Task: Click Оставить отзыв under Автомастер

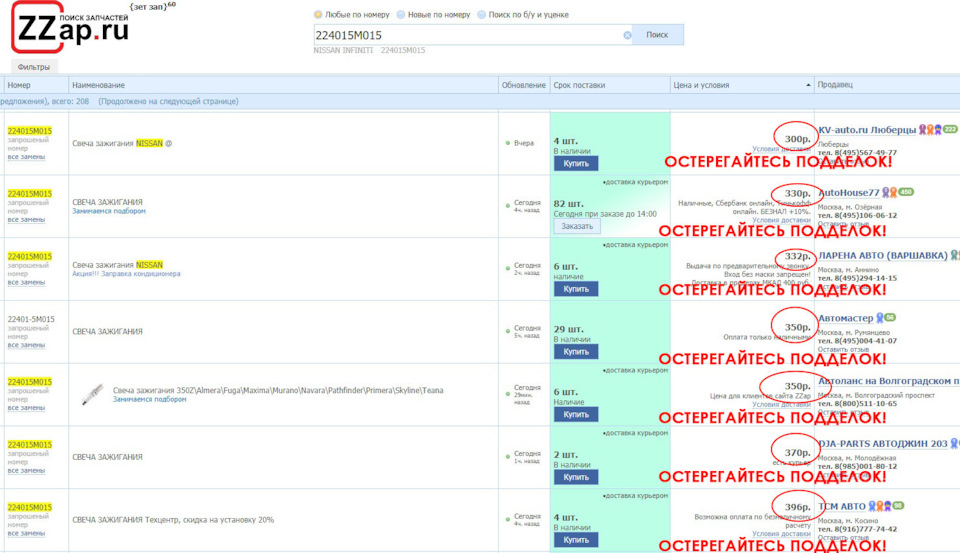Action: (x=843, y=350)
